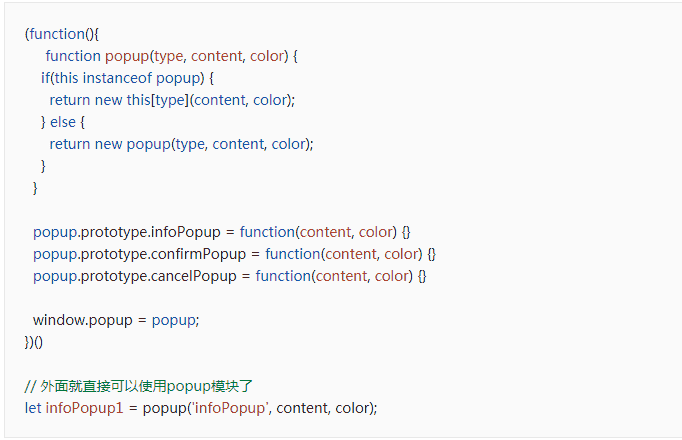Click the "return" keyword inside the else block
The width and height of the screenshot is (682, 440).
pyautogui.click(x=69, y=143)
